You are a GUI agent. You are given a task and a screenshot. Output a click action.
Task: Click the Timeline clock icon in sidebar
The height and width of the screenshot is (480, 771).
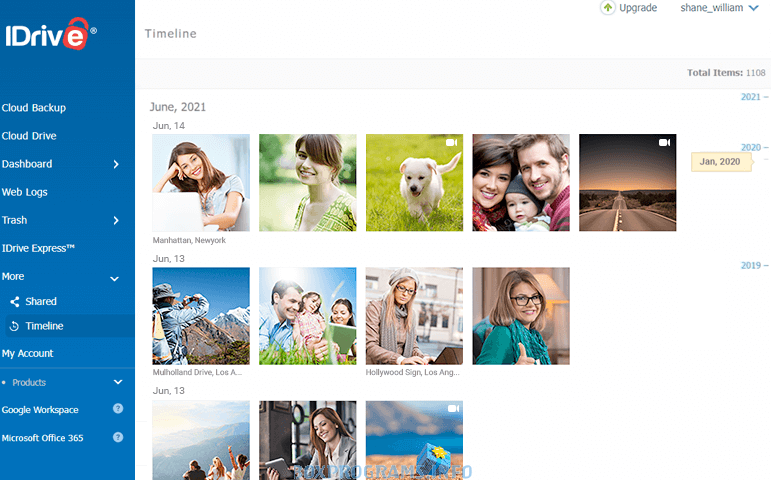(14, 326)
